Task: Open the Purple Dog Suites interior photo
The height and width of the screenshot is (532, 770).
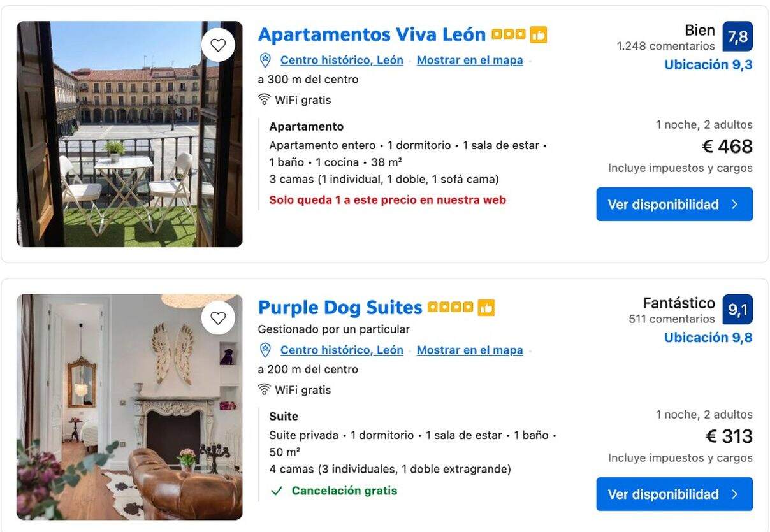Action: tap(127, 405)
